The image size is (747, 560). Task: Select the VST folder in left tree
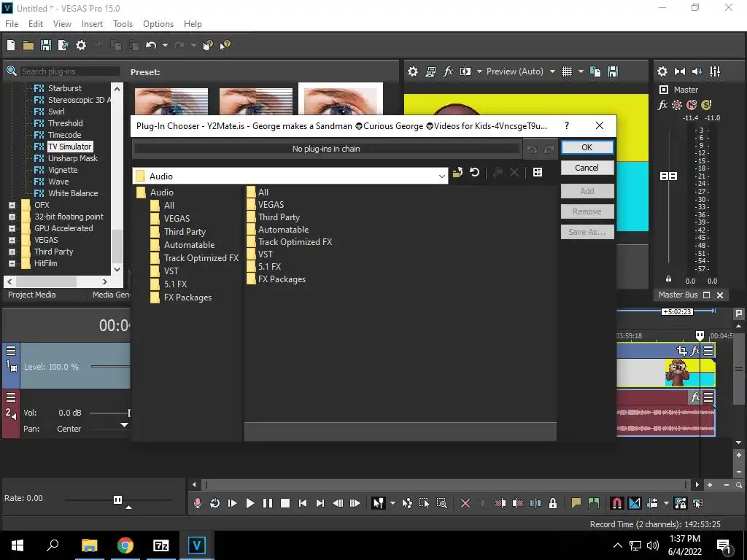[171, 271]
